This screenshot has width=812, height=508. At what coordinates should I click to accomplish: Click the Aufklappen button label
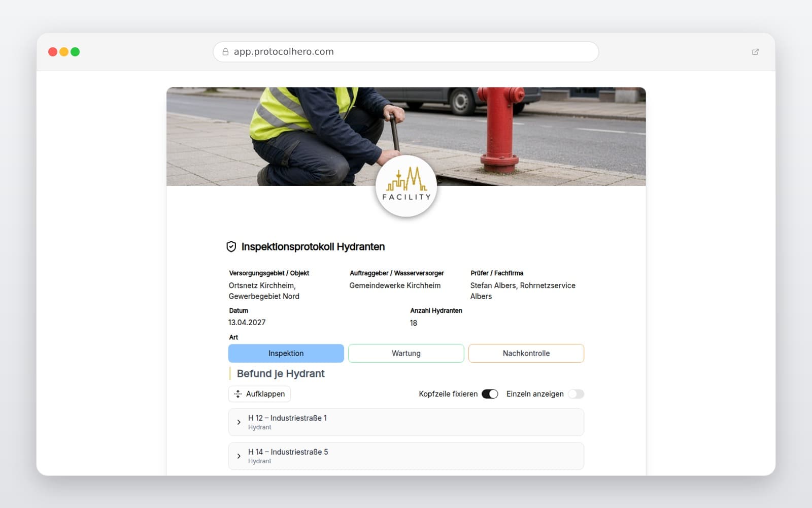coord(265,394)
